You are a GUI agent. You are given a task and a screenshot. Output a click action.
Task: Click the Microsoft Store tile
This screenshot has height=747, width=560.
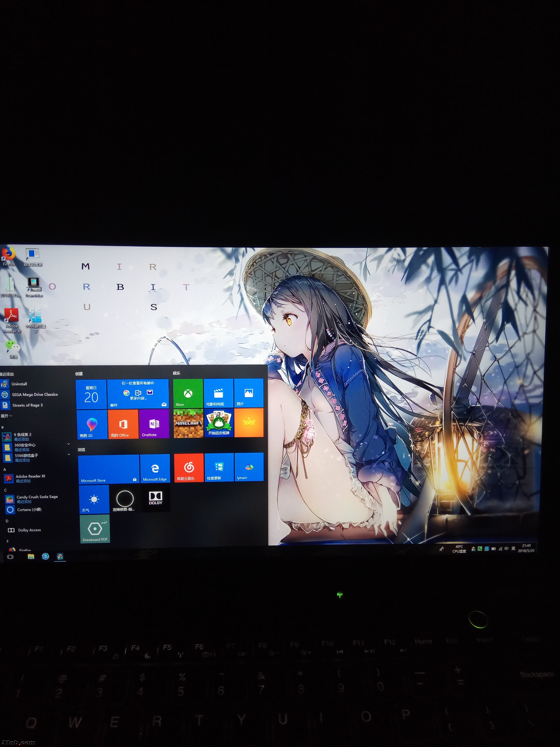(x=108, y=469)
